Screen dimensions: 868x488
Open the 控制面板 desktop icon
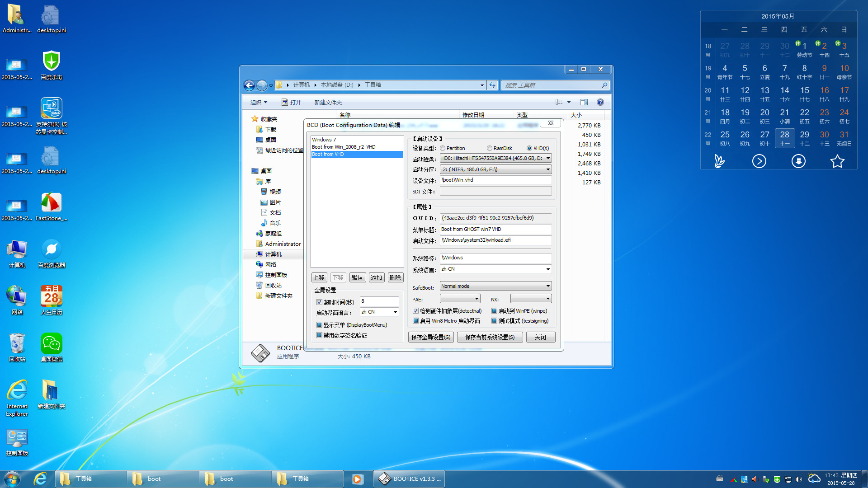[17, 442]
